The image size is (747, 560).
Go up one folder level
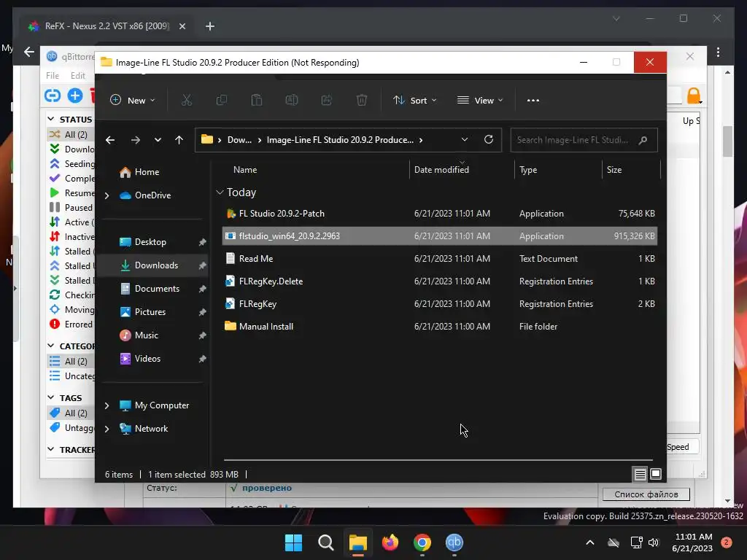point(179,140)
